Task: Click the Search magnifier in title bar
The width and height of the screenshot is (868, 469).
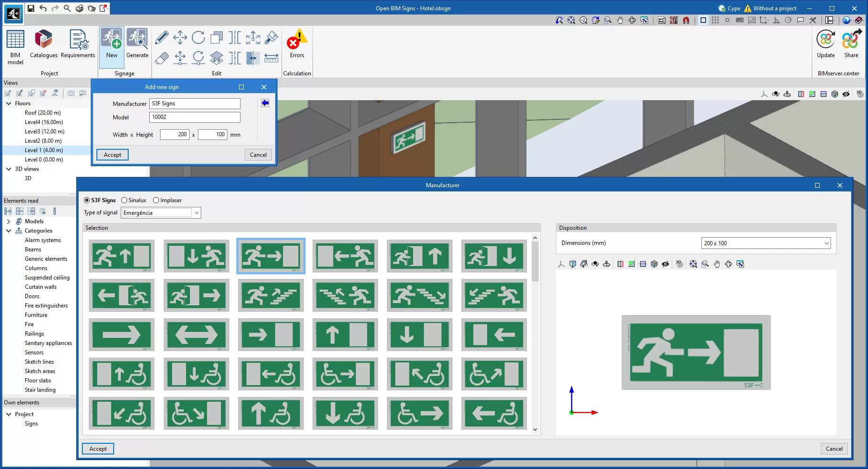Action: coord(67,8)
